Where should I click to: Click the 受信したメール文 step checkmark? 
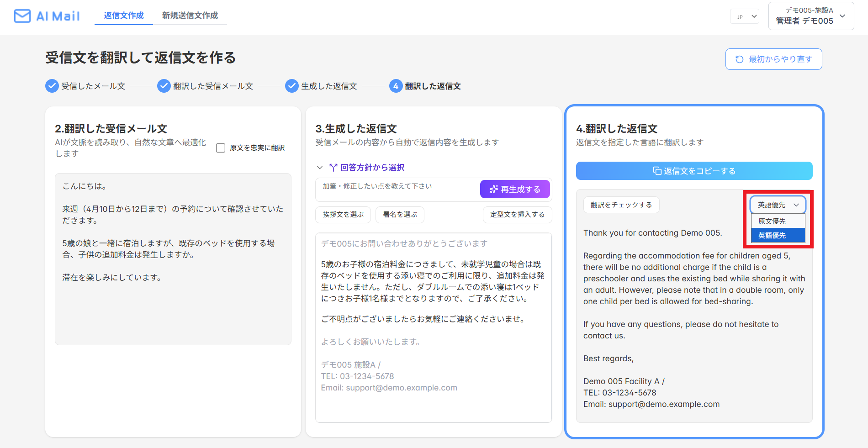(x=52, y=86)
